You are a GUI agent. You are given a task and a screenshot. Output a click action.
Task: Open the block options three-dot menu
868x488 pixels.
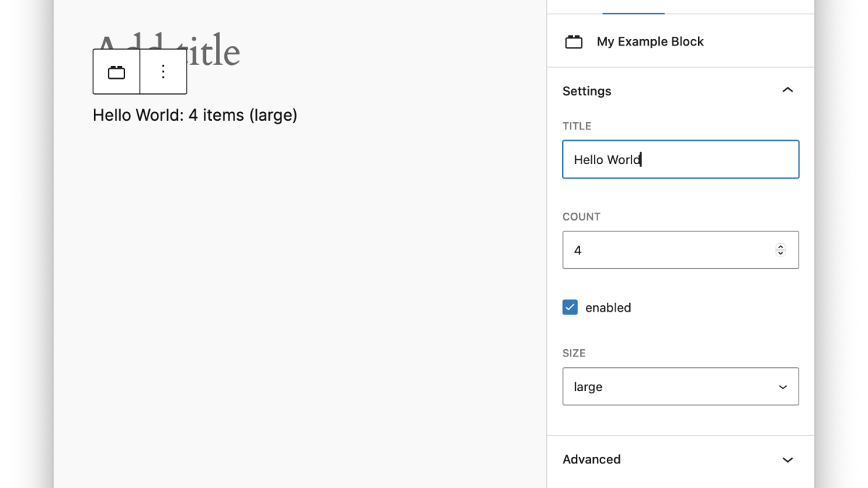tap(163, 72)
